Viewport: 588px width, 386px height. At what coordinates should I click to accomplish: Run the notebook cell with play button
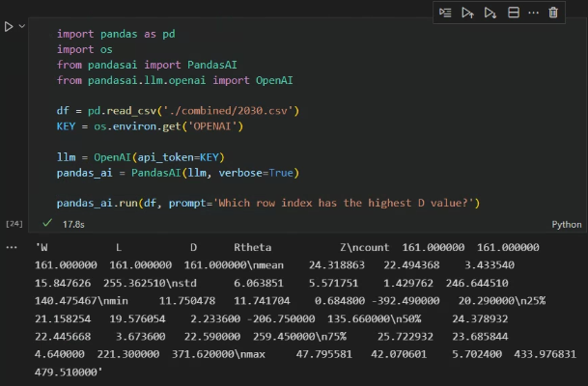click(9, 27)
